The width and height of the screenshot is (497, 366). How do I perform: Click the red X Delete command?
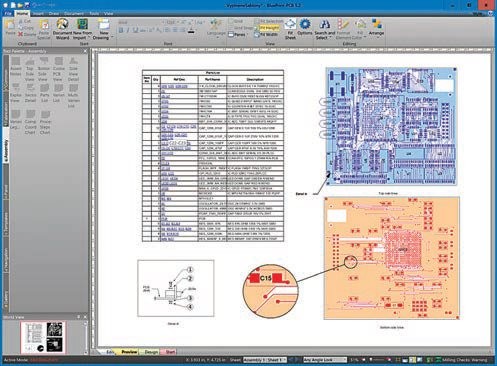click(x=27, y=34)
